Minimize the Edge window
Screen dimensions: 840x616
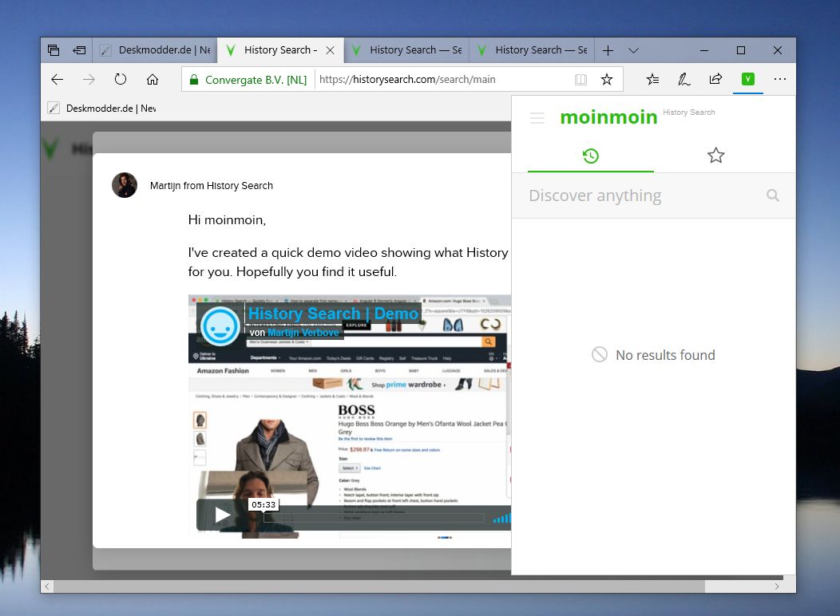[704, 50]
